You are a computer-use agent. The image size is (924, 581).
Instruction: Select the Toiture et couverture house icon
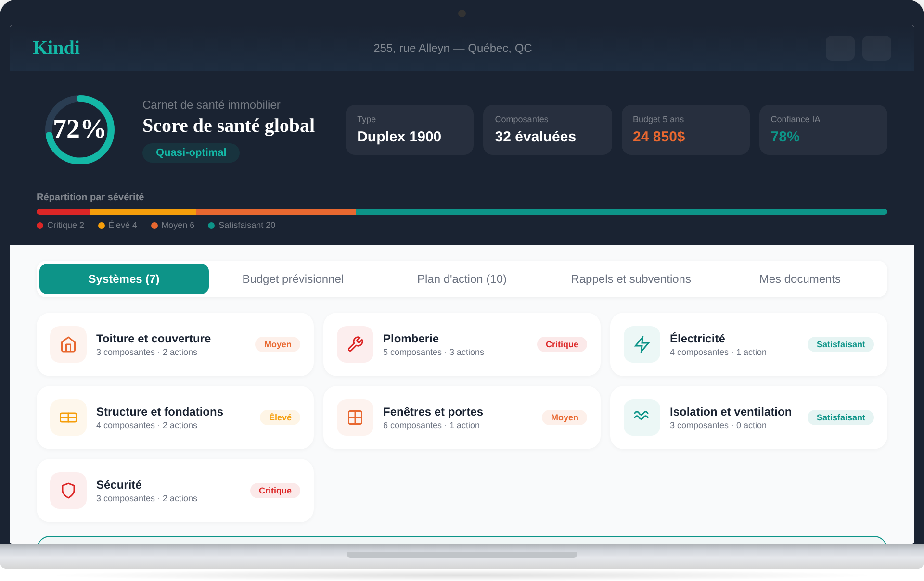pos(68,344)
